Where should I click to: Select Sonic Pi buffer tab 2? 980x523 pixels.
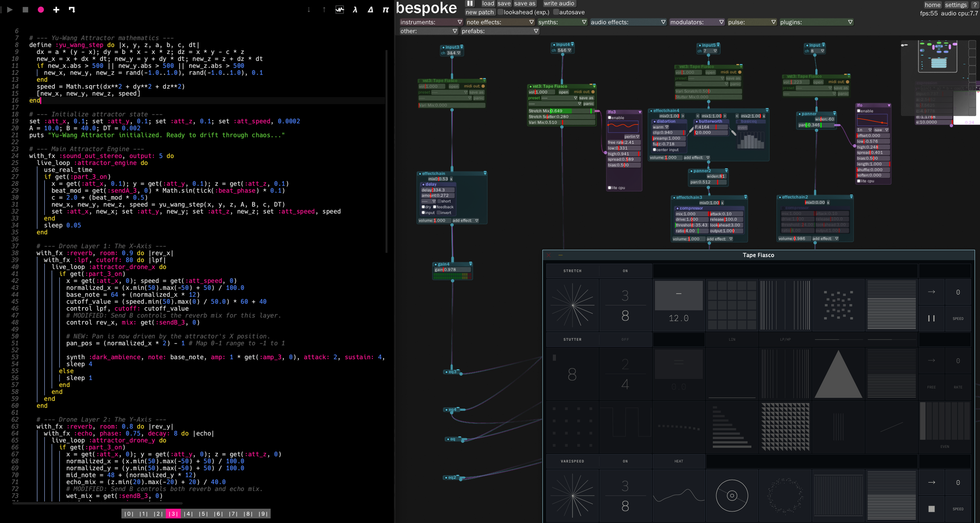[x=159, y=514]
